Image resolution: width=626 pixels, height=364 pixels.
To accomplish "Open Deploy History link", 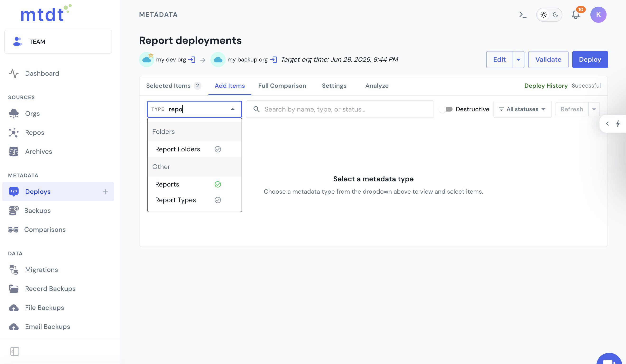I will tap(546, 86).
